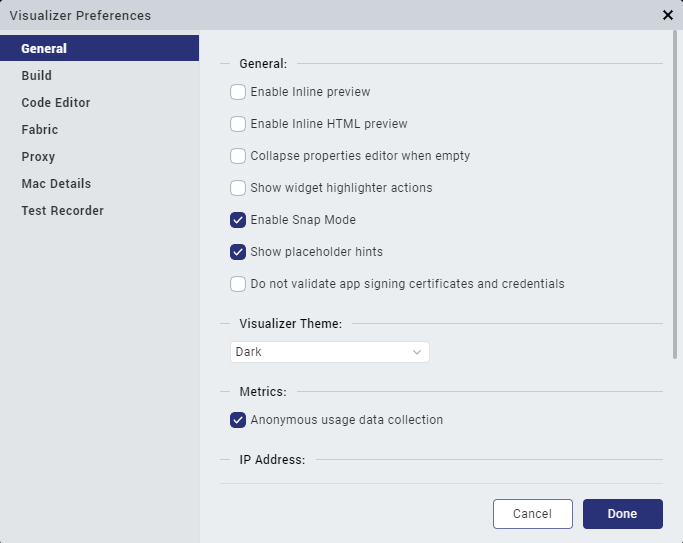The image size is (683, 543).
Task: Uncheck Anonymous usage data collection
Action: pyautogui.click(x=238, y=420)
